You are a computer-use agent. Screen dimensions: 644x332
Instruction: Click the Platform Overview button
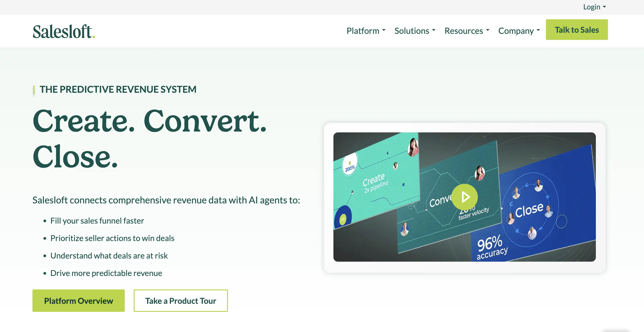(x=78, y=300)
